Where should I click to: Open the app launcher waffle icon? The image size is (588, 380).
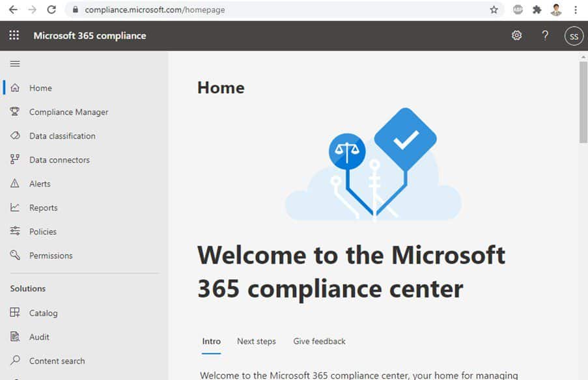pyautogui.click(x=14, y=35)
